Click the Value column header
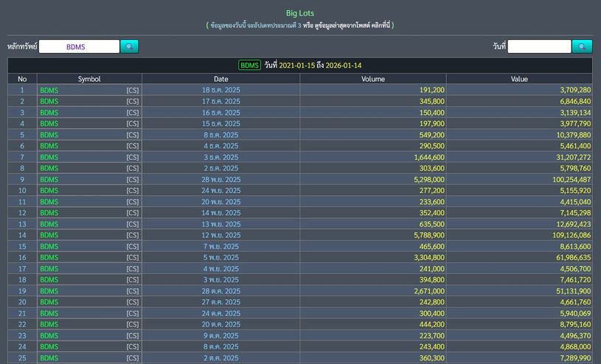601x364 pixels. pyautogui.click(x=518, y=79)
